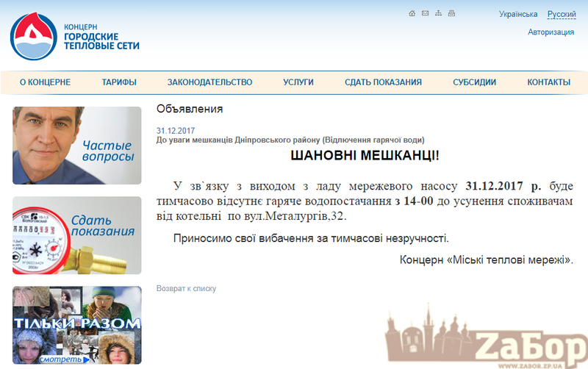Click the Приносимо свої вибачення sentence
The width and height of the screenshot is (588, 369).
pyautogui.click(x=311, y=238)
